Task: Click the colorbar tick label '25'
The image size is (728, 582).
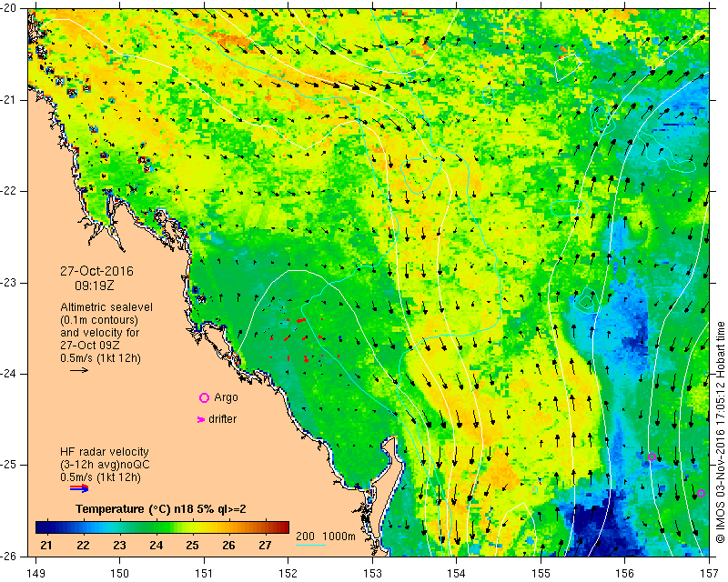Action: pyautogui.click(x=192, y=545)
